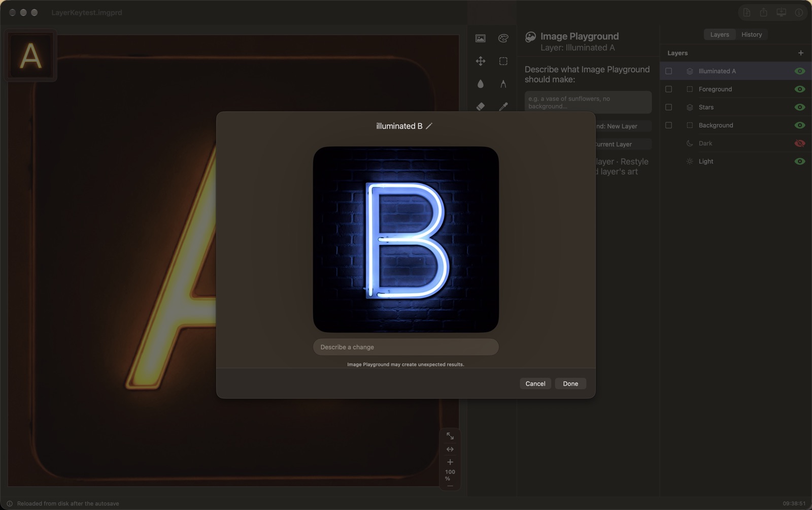Hide the Foreground layer
The image size is (812, 510).
[800, 89]
